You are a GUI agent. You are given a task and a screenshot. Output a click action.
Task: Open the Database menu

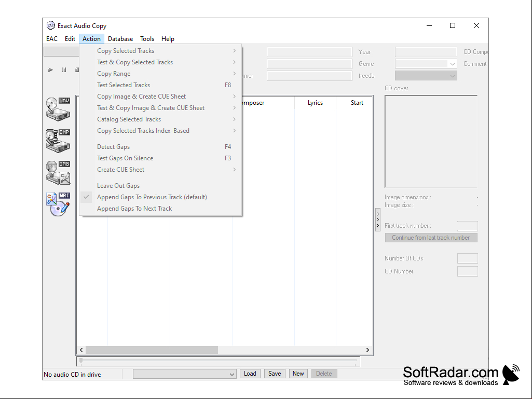tap(120, 39)
